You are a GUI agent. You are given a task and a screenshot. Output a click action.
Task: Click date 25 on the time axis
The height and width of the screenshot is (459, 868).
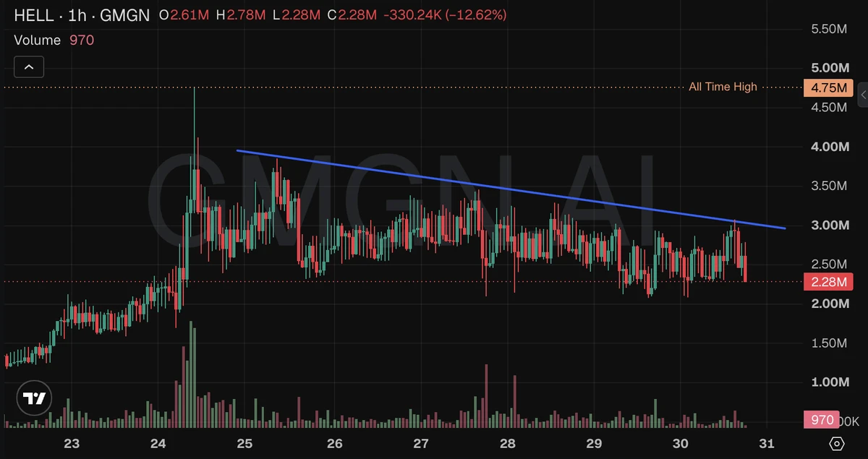click(244, 443)
